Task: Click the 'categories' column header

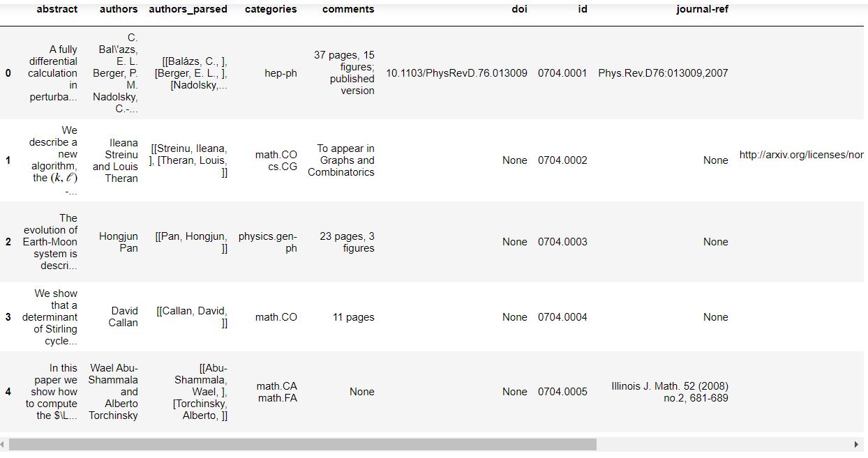Action: 271,10
